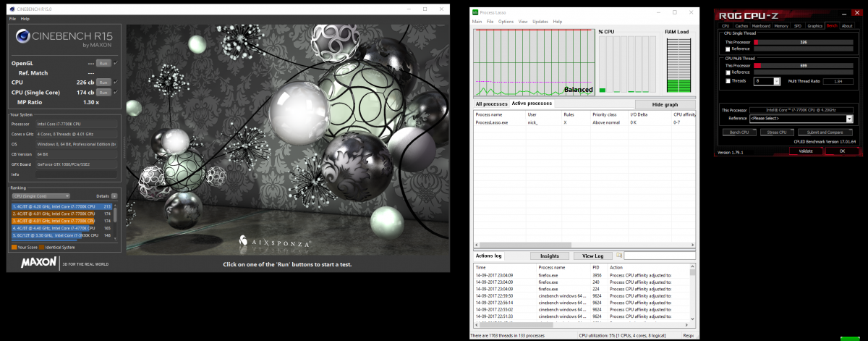Open the CPU (Single Core) ranking dropdown
The height and width of the screenshot is (341, 868).
pyautogui.click(x=41, y=195)
